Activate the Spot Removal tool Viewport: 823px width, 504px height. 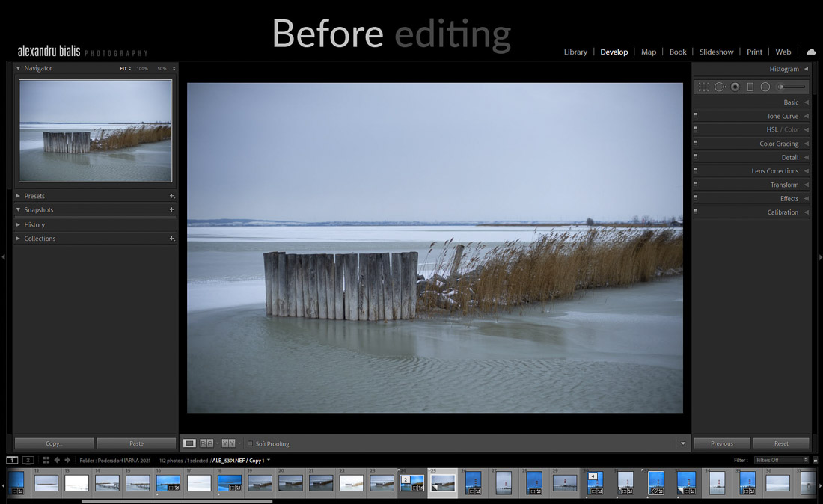[720, 87]
